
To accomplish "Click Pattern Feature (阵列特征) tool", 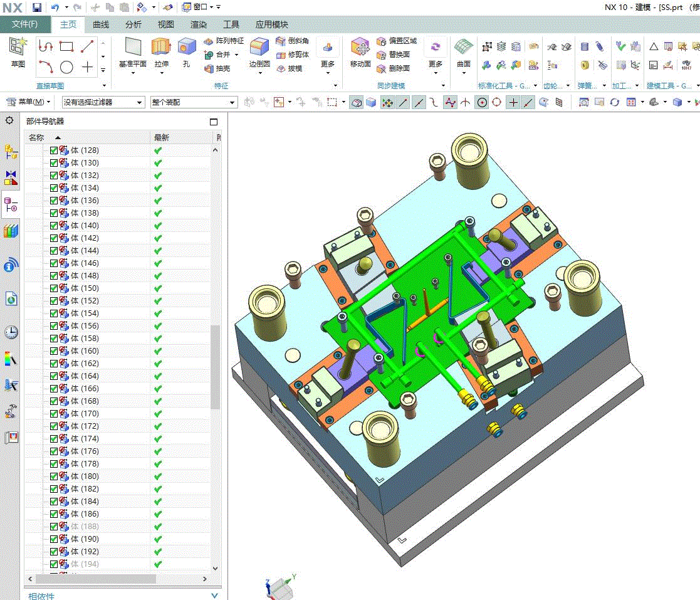I will click(x=224, y=41).
